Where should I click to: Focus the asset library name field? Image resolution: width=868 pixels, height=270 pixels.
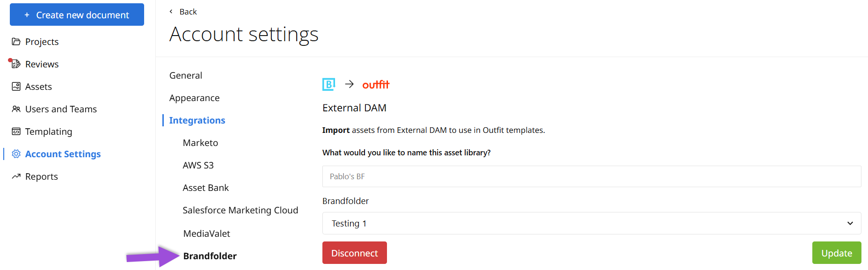pyautogui.click(x=591, y=176)
